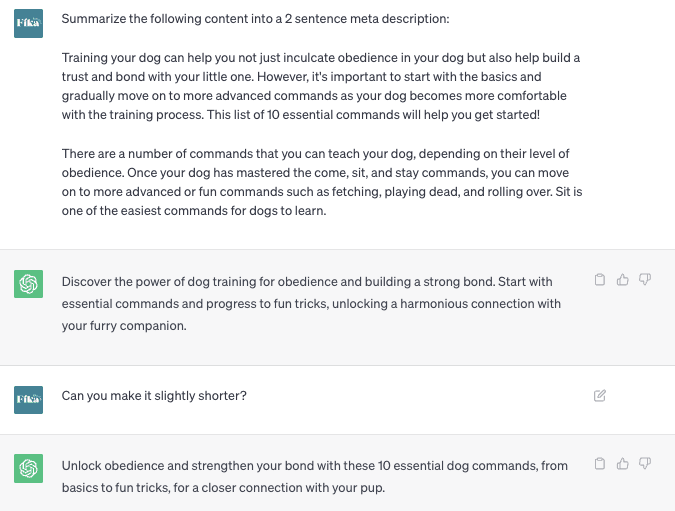Click ChatGPT logo next to 'Unlock obedience' reply

coord(28,468)
